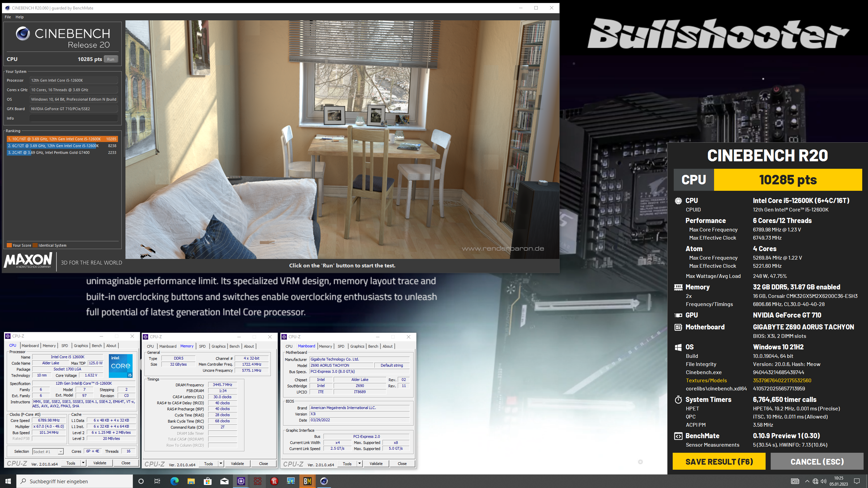Open SPD tab in Mainboard CPU-Z window

341,346
